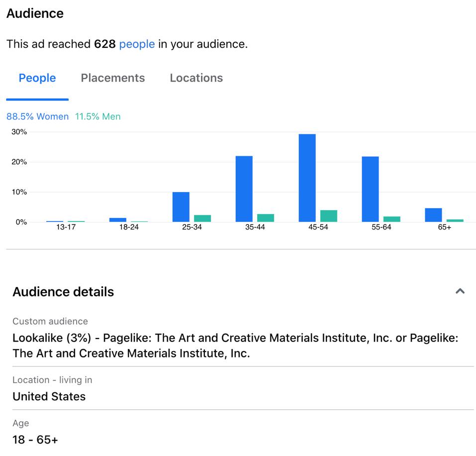
Task: Switch to the People tab
Action: click(x=37, y=78)
